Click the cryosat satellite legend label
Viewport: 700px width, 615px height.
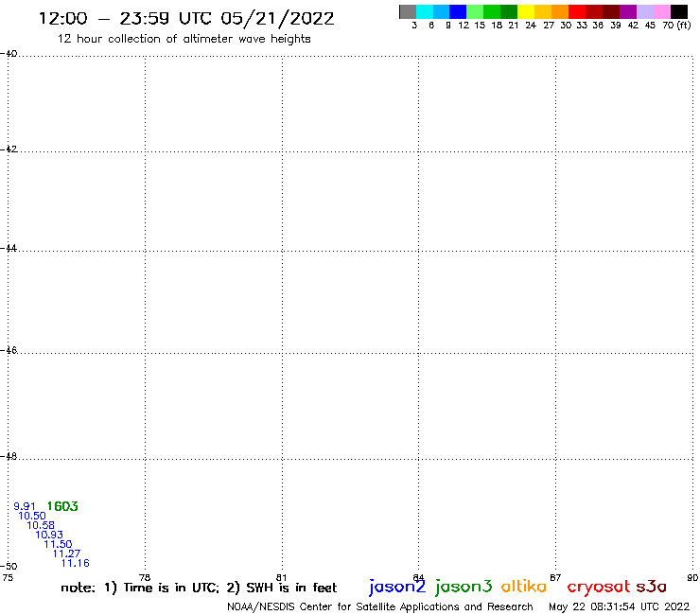(x=599, y=587)
